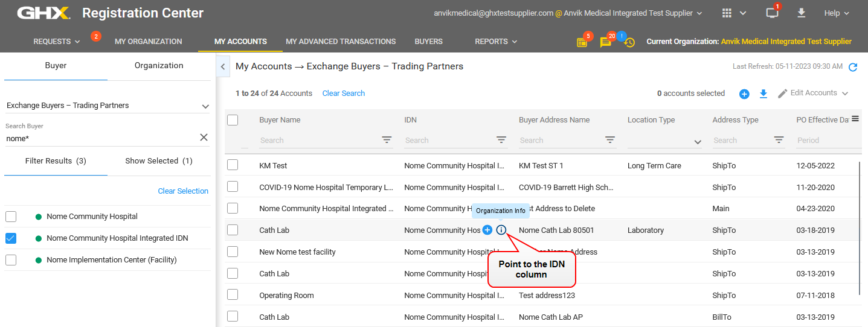Click the blue plus icon in Cath Lab IDN cell
The width and height of the screenshot is (868, 327).
(487, 230)
